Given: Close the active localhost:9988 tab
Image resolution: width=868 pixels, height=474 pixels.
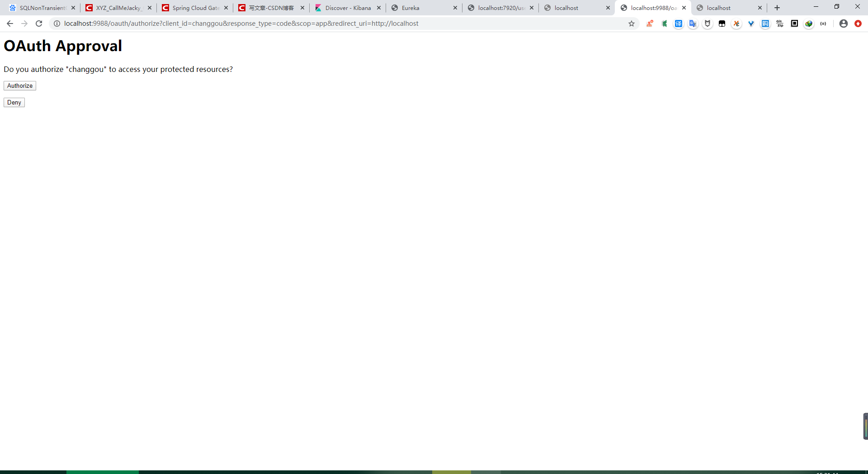Looking at the screenshot, I should click(x=684, y=8).
